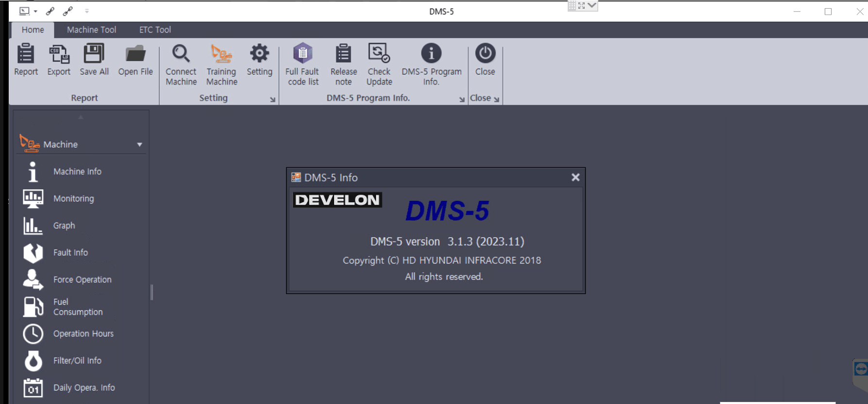This screenshot has height=404, width=868.
Task: Click the sidebar scroll-up arrow
Action: 81,117
